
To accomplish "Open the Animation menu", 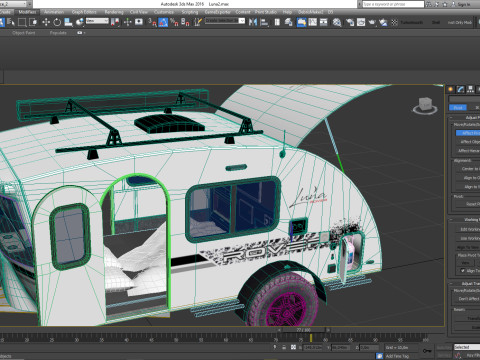I will [54, 12].
